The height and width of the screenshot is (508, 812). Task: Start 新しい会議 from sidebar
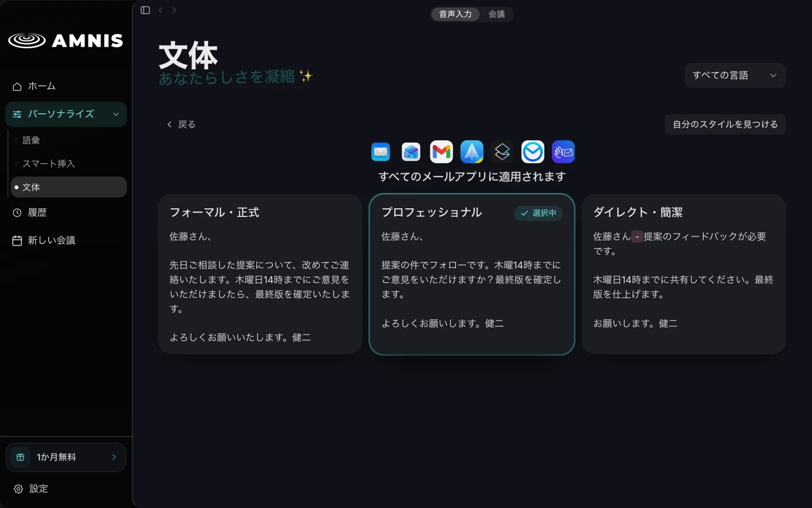[x=66, y=241]
